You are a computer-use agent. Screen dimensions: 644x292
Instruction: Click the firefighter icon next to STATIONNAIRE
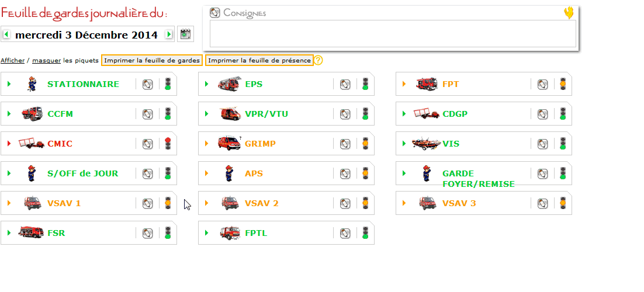click(x=32, y=84)
